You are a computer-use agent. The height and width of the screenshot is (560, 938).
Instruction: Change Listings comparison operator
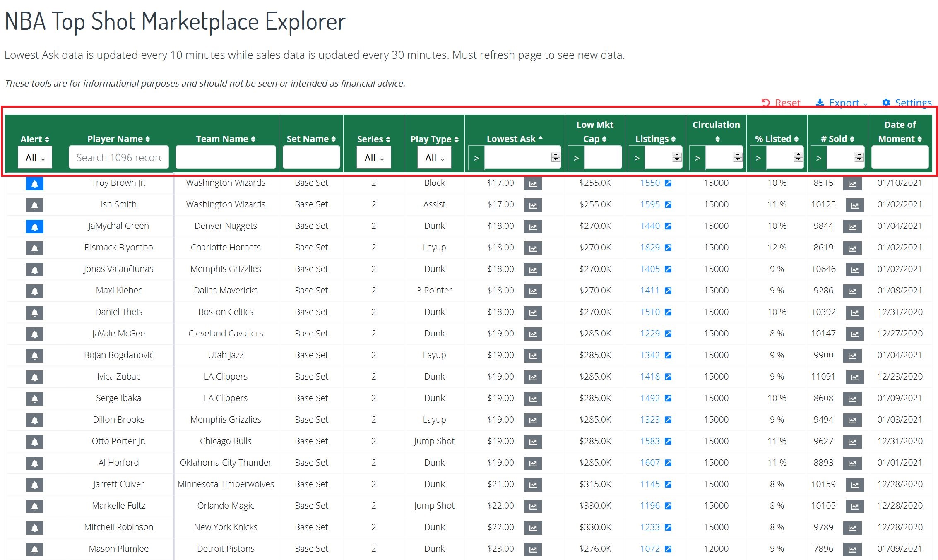pos(637,158)
